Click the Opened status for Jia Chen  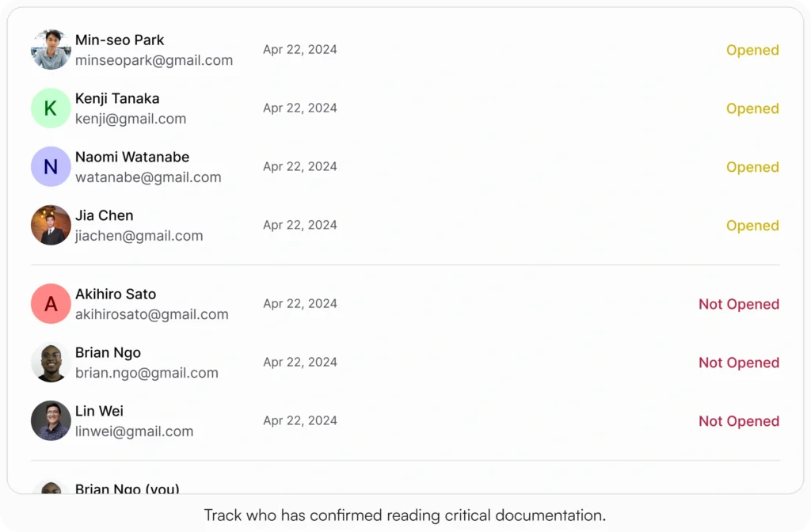tap(752, 226)
